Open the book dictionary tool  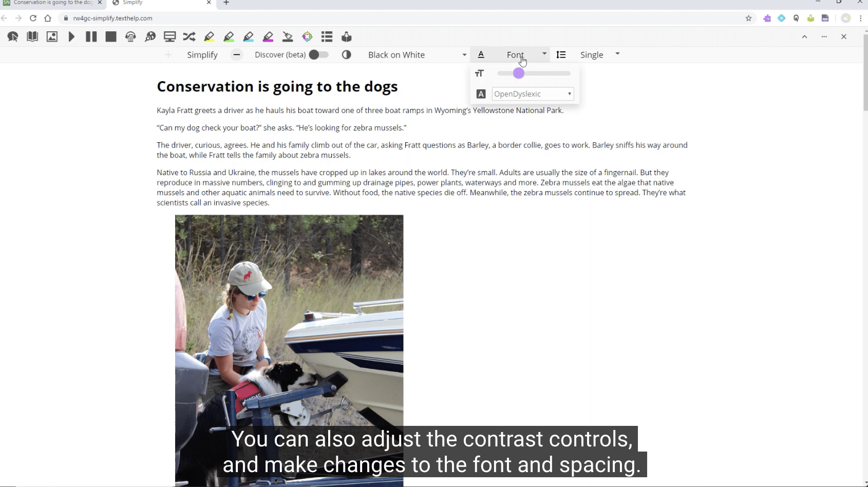[x=32, y=36]
